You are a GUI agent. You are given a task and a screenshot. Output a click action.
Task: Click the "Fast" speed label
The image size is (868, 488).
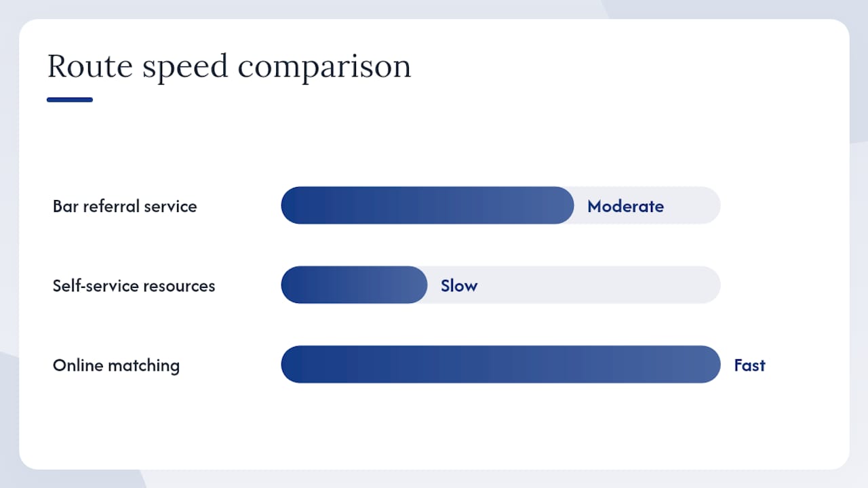pyautogui.click(x=749, y=365)
